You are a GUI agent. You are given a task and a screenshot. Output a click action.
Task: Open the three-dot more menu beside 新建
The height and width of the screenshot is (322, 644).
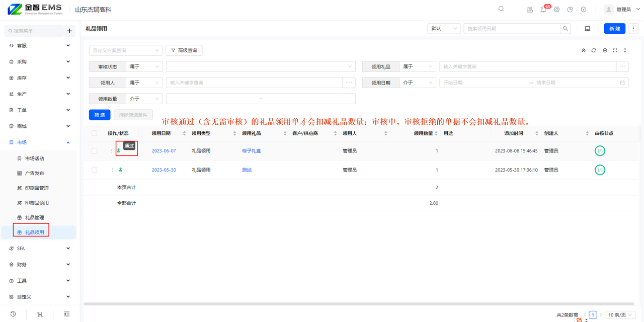pos(633,29)
